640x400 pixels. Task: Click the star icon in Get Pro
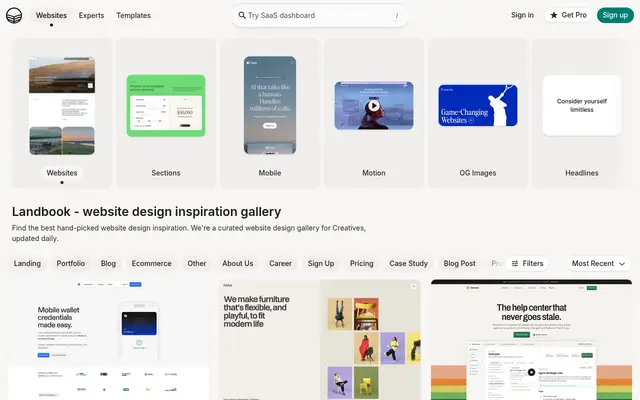554,15
